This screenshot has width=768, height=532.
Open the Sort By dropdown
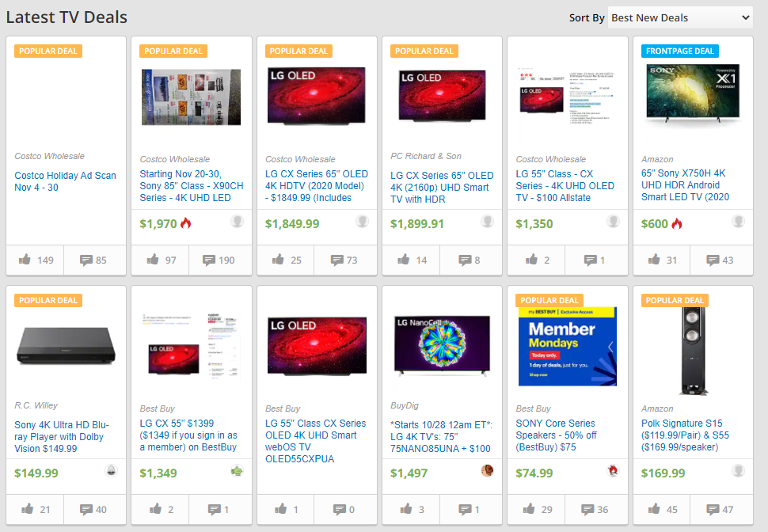click(x=680, y=17)
